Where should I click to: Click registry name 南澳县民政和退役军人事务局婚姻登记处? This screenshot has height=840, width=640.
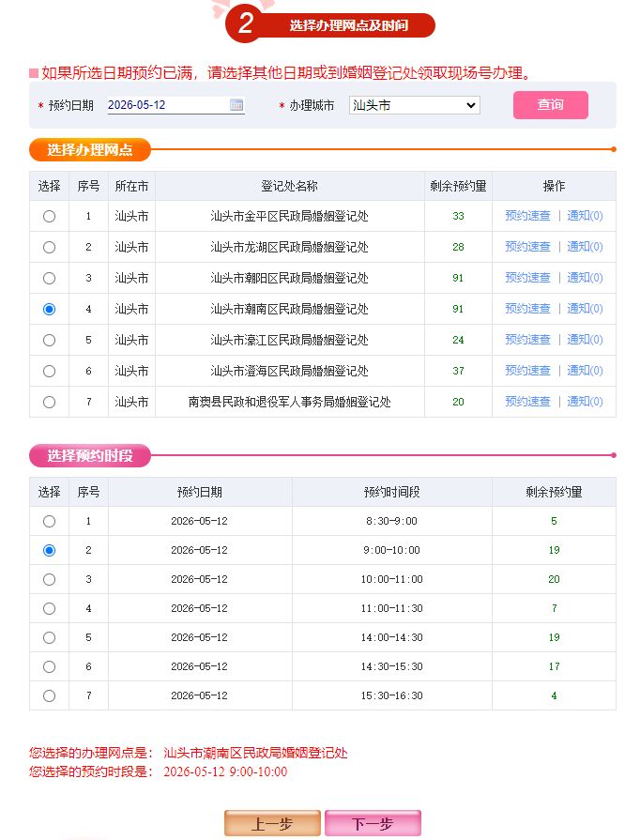coord(289,403)
